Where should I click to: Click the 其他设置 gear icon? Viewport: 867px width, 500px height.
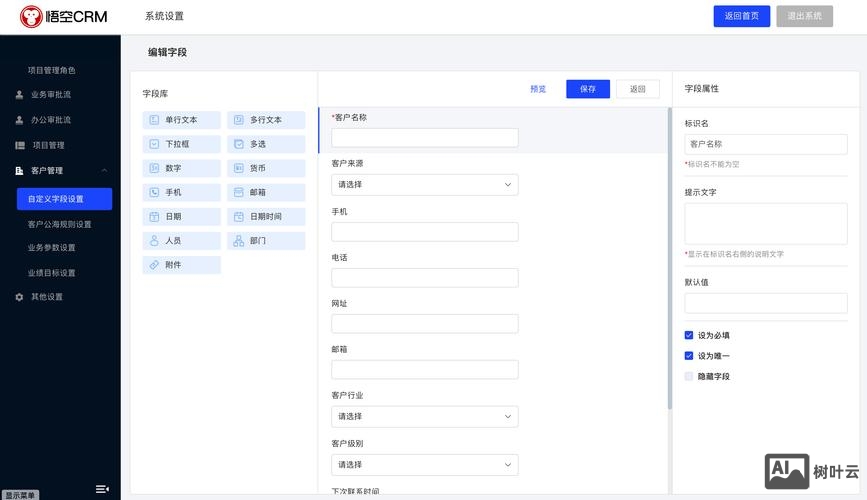tap(19, 297)
